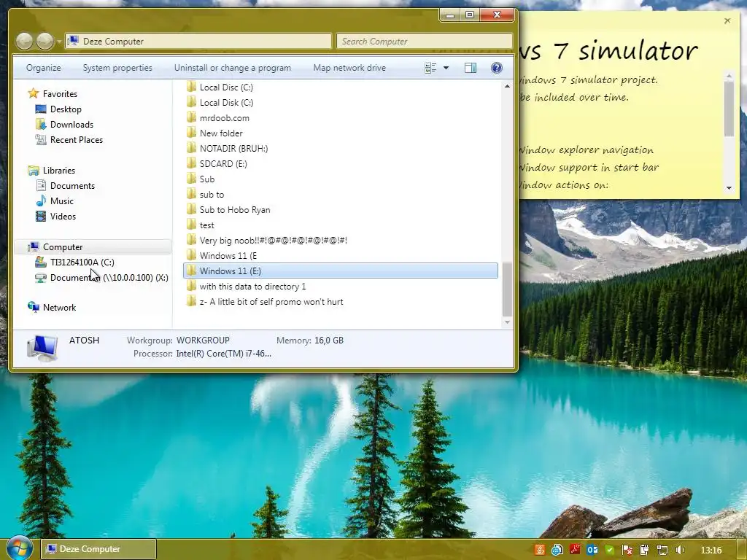The width and height of the screenshot is (747, 560).
Task: Click the Action Center flag tray icon
Action: coord(627,551)
